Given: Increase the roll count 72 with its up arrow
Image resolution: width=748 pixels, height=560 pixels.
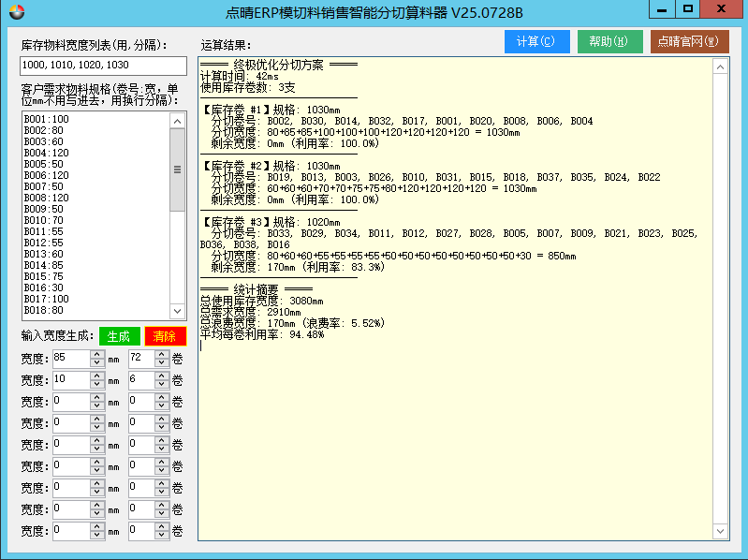Looking at the screenshot, I should pos(162,353).
